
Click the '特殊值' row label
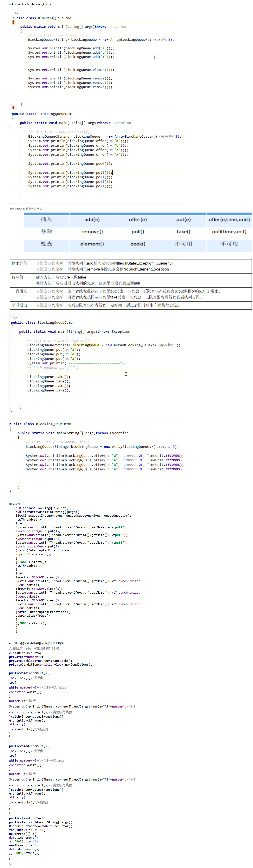tap(18, 277)
